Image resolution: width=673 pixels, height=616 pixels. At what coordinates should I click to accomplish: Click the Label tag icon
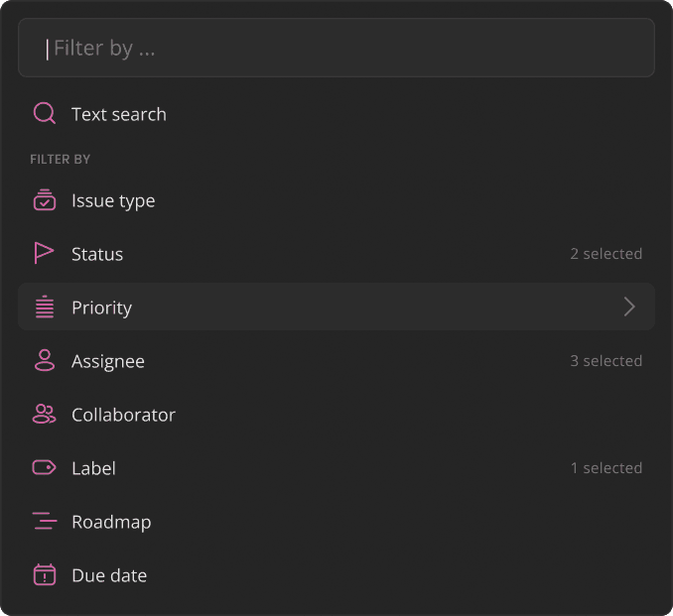pos(45,468)
